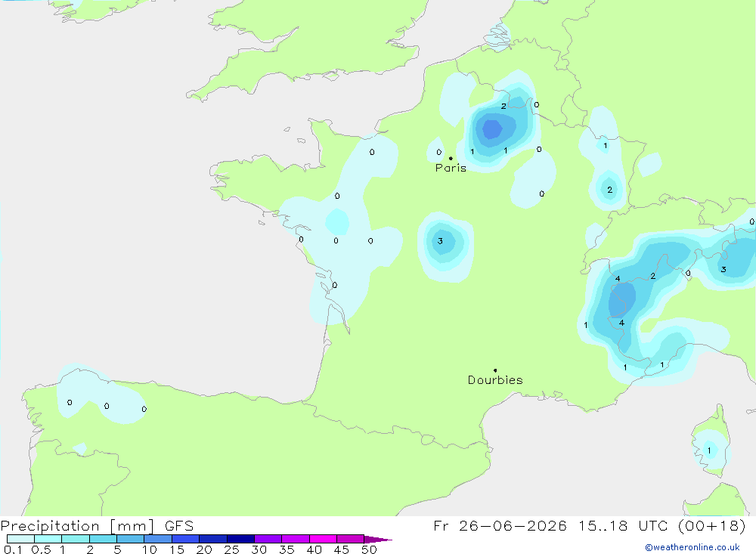The image size is (756, 554).
Task: Pick the 15–20 mm legend color swatch
Action: [186, 539]
